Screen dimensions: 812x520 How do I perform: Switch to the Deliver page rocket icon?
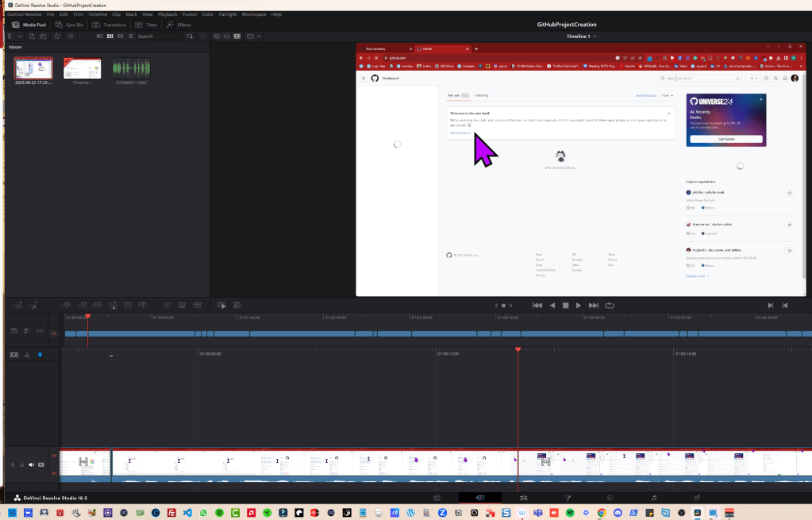[x=697, y=498]
